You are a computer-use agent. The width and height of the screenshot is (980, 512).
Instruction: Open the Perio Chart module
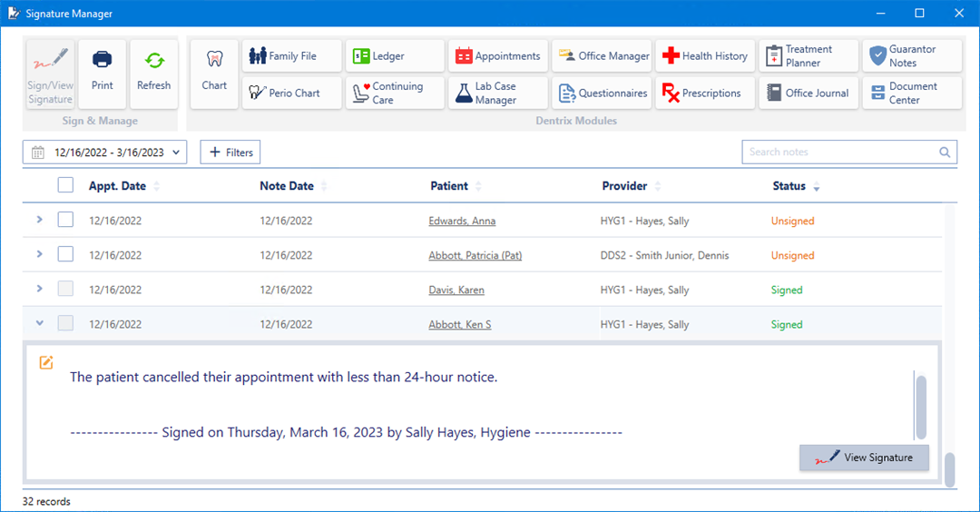click(x=292, y=94)
